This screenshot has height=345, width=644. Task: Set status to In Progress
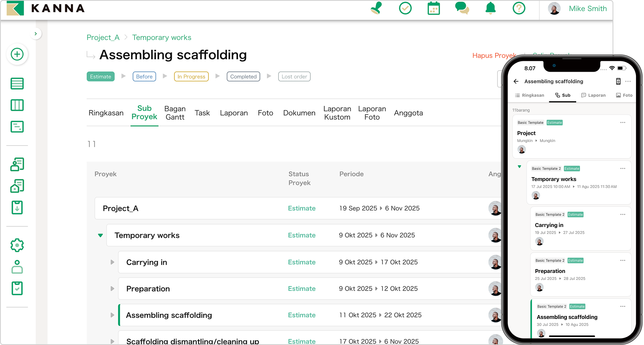coord(191,77)
